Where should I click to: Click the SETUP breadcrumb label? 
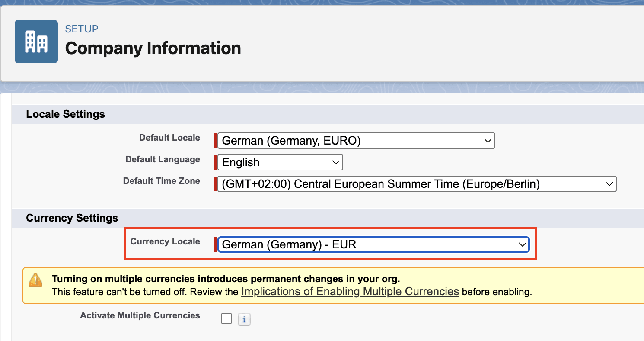coord(82,29)
